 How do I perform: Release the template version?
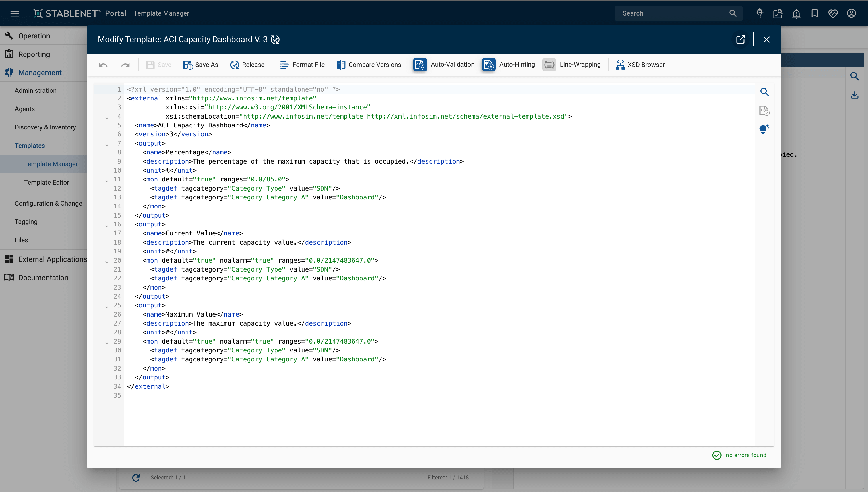[247, 65]
